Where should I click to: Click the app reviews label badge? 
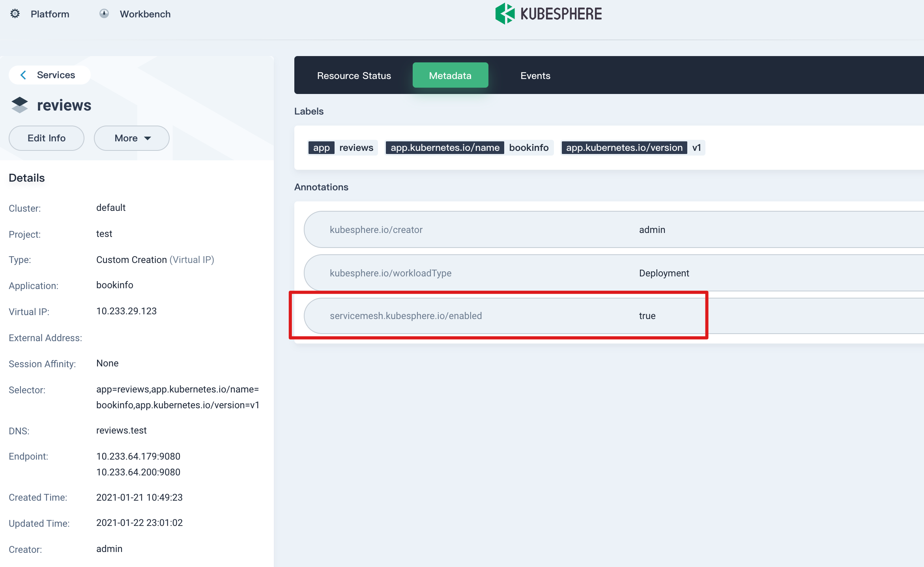coord(342,147)
